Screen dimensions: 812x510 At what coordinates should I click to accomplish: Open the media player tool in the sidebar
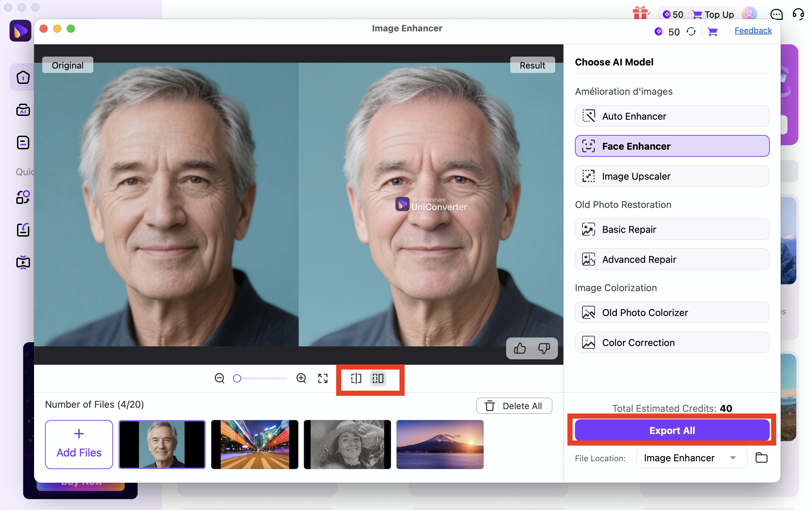23,262
